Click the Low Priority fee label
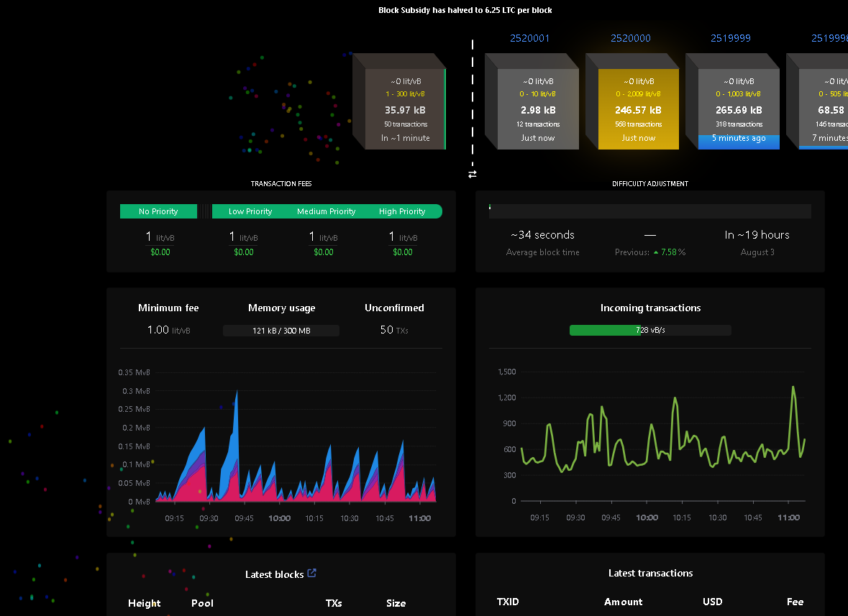 pos(250,211)
